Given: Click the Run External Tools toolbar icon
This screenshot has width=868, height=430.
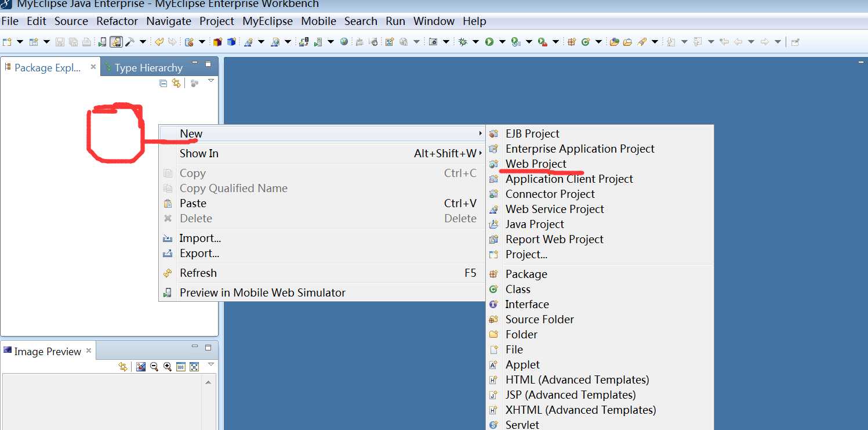Looking at the screenshot, I should pos(542,42).
